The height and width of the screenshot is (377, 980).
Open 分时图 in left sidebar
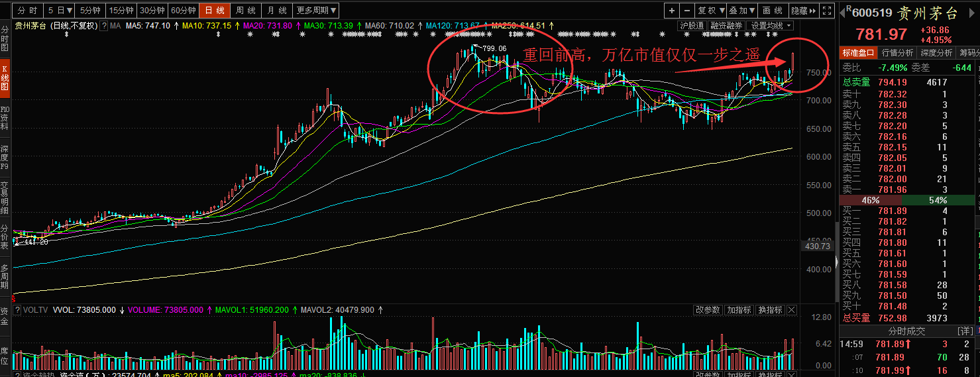tap(5, 39)
